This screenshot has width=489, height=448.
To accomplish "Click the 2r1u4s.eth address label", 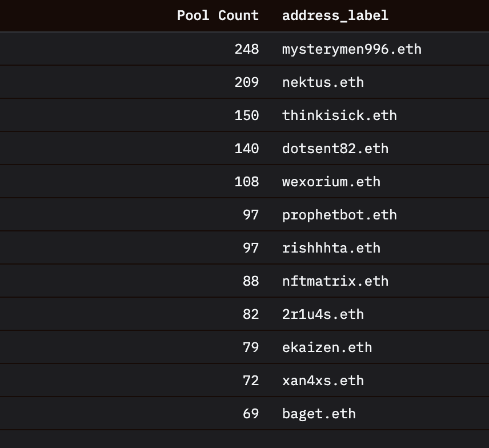I will coord(323,314).
